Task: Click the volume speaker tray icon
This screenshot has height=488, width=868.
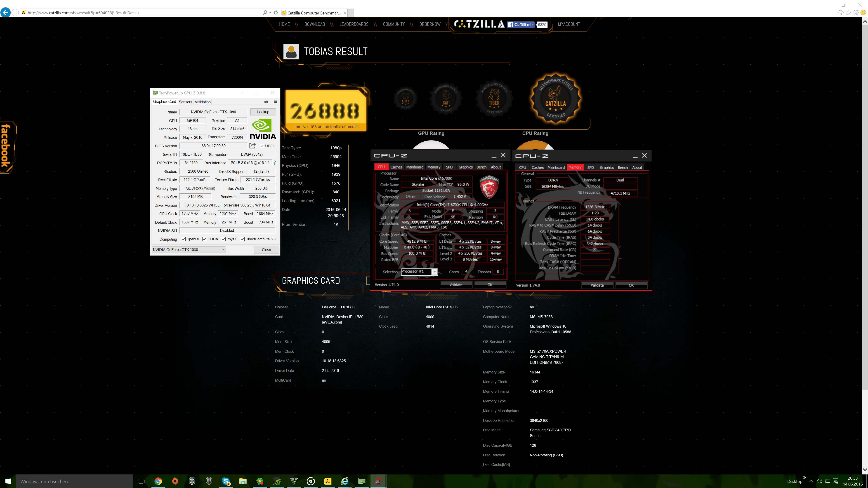Action: point(819,481)
